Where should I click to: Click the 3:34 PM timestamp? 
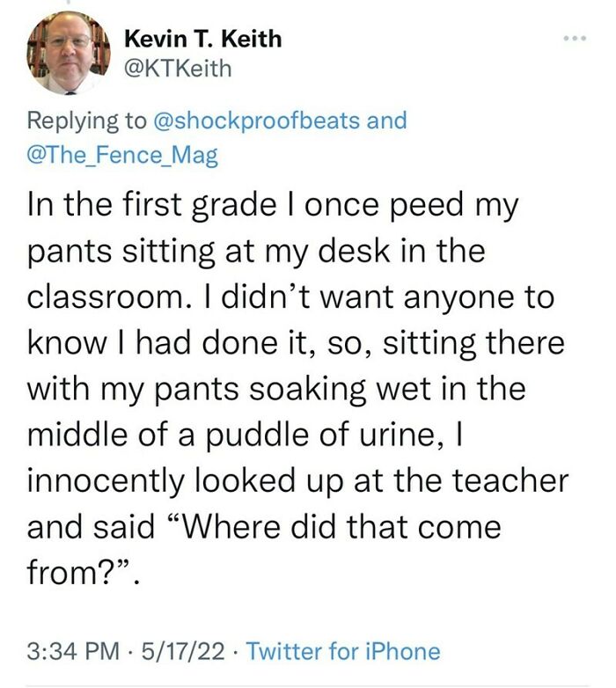coord(72,651)
